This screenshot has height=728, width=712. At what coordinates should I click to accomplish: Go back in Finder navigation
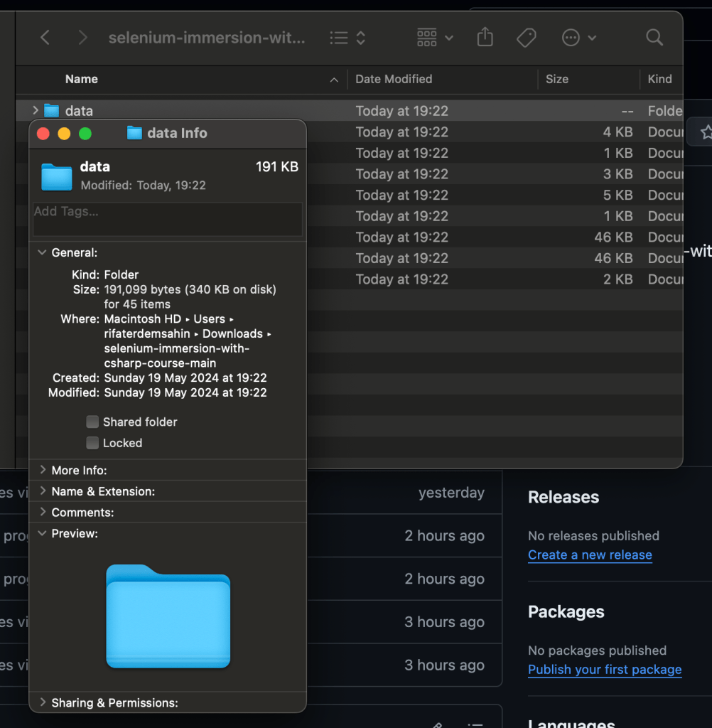[45, 37]
